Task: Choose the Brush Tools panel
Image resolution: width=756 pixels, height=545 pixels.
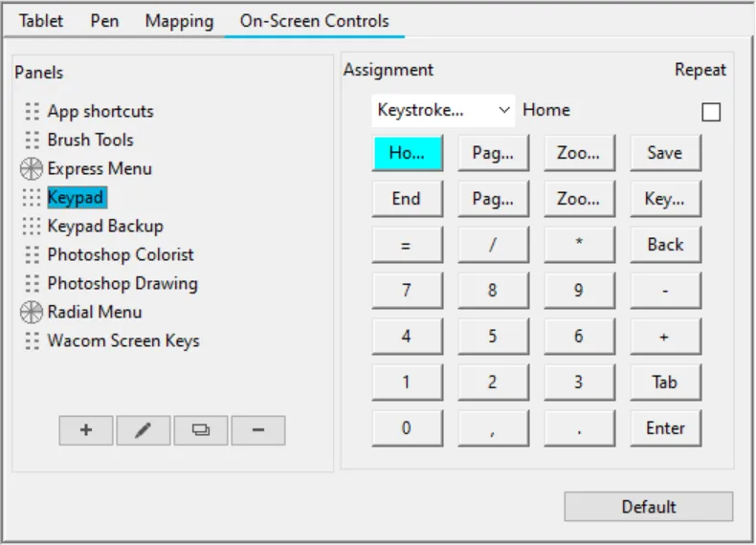Action: [x=91, y=141]
